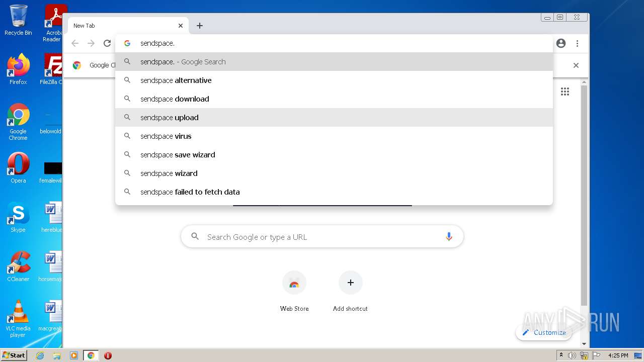This screenshot has width=644, height=362.
Task: Click the Customize button
Action: coord(544,332)
